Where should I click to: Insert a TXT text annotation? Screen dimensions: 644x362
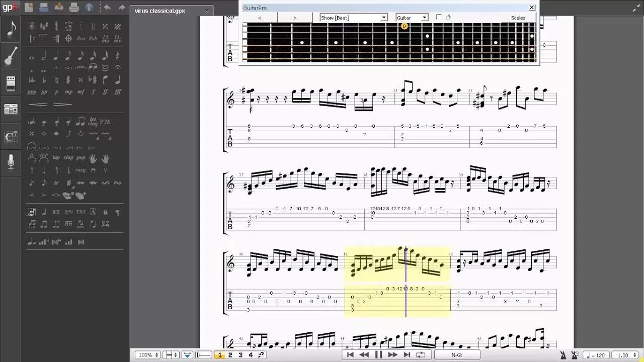[x=81, y=212]
